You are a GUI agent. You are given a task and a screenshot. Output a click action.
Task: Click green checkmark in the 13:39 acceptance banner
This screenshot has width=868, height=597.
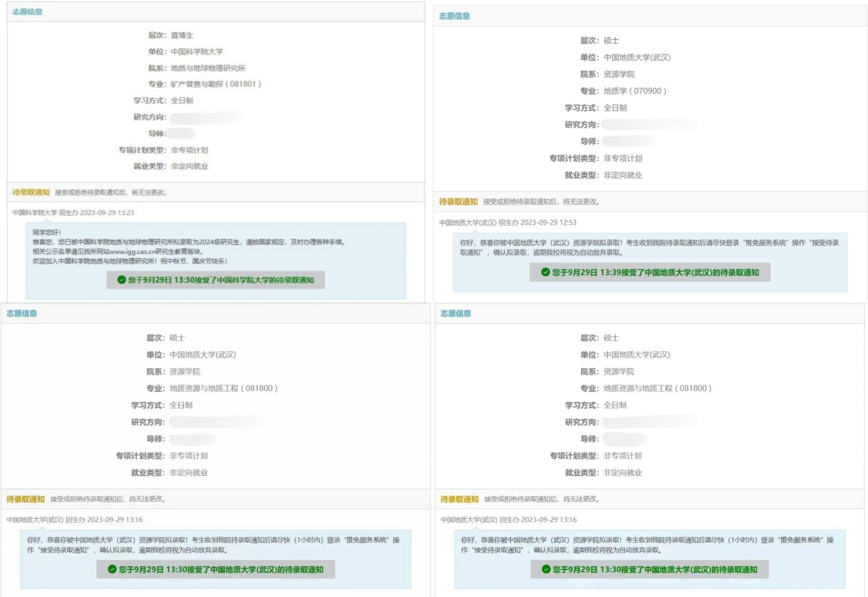[545, 272]
